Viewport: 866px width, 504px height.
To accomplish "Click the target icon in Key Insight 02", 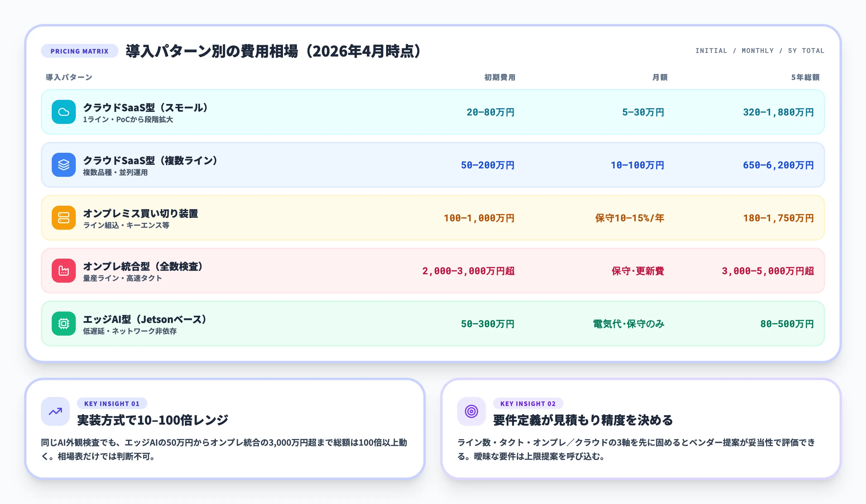I will click(x=471, y=411).
